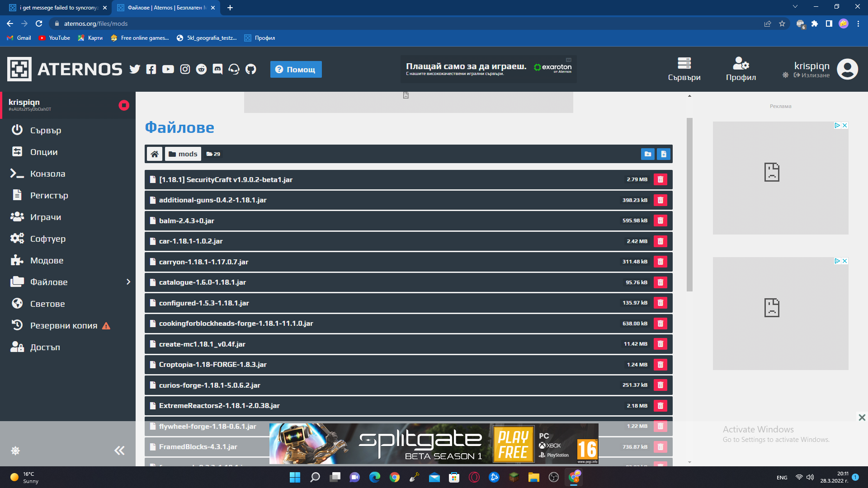The height and width of the screenshot is (488, 868).
Task: Click the mods folder breadcrumb
Action: click(x=183, y=154)
